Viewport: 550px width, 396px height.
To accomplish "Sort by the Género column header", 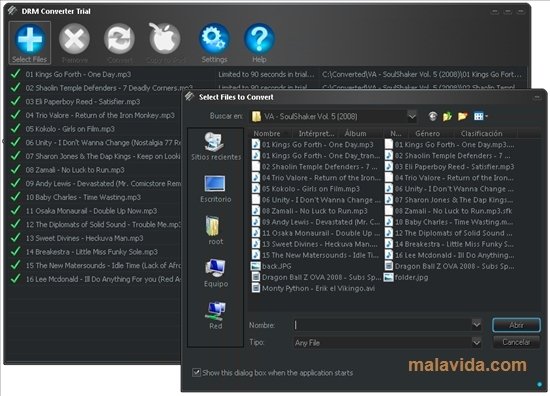I will 427,134.
